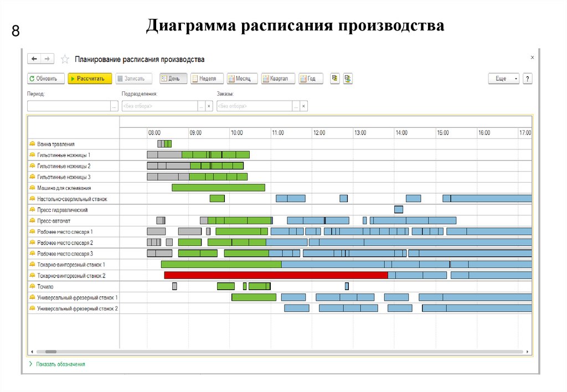Select the Универсальный фрезерный станок 1 icon

click(x=32, y=297)
